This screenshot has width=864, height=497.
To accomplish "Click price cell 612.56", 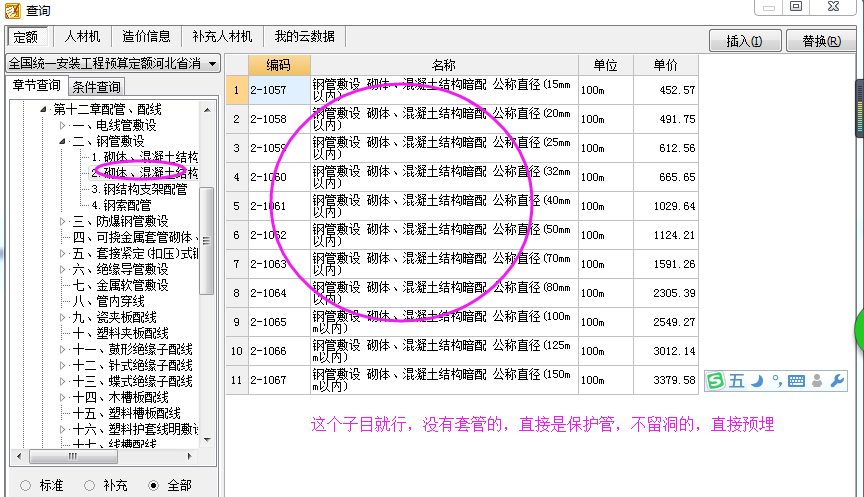I will tap(666, 148).
